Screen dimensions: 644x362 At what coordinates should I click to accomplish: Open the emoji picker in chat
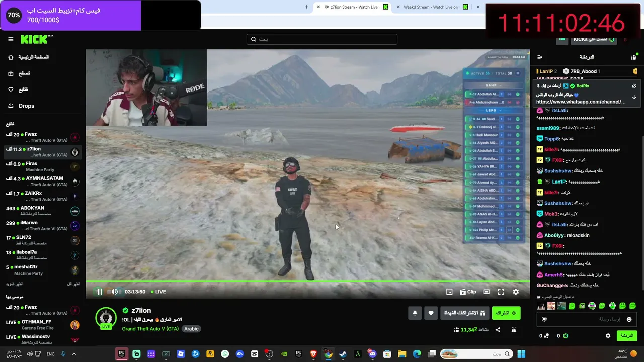coord(629,319)
